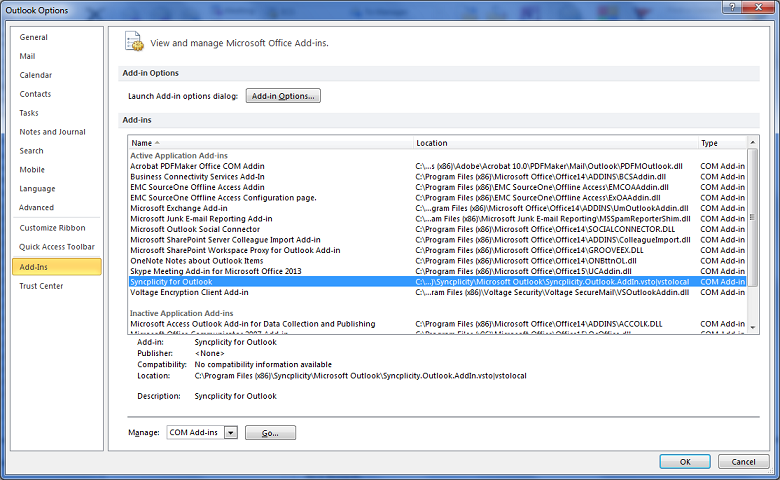The image size is (780, 480).
Task: Click the Office Add-ins document gear icon
Action: pyautogui.click(x=134, y=41)
